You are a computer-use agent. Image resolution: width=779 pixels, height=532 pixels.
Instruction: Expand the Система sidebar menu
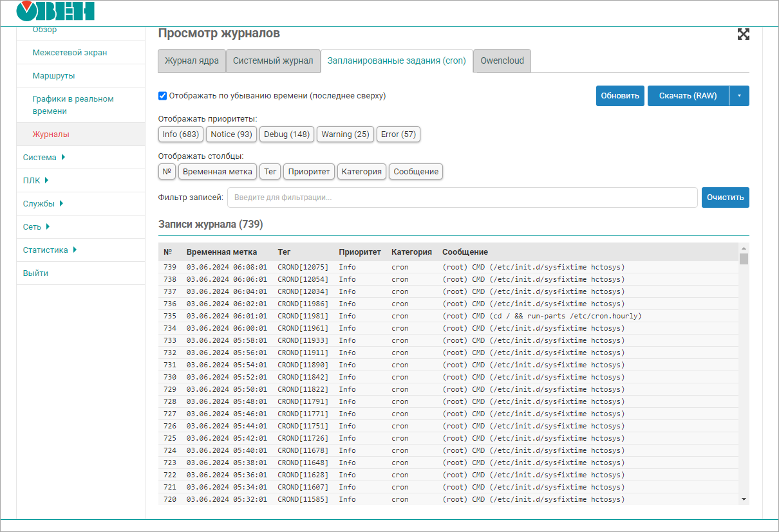44,158
